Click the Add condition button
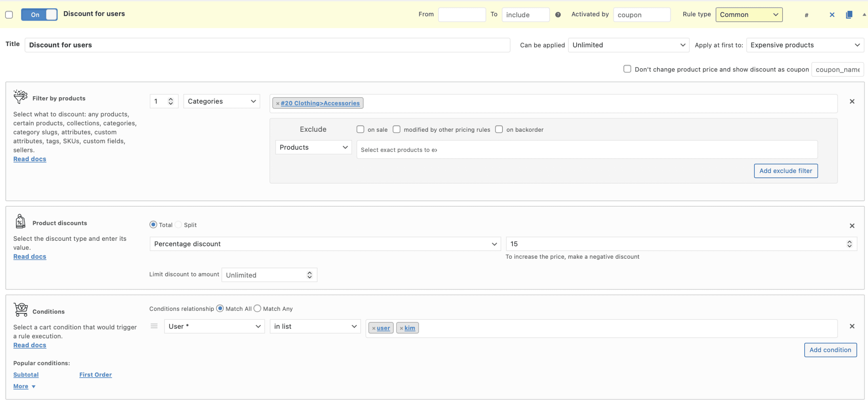Image resolution: width=868 pixels, height=401 pixels. click(x=830, y=350)
